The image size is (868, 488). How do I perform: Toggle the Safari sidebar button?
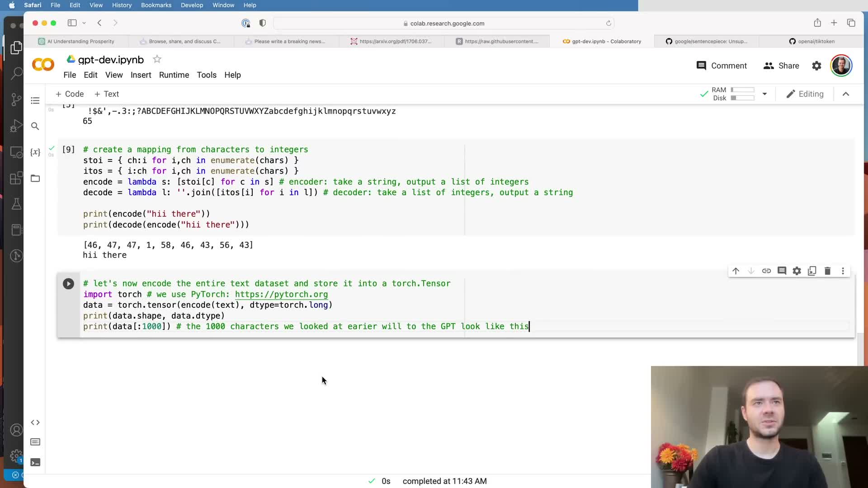(72, 23)
